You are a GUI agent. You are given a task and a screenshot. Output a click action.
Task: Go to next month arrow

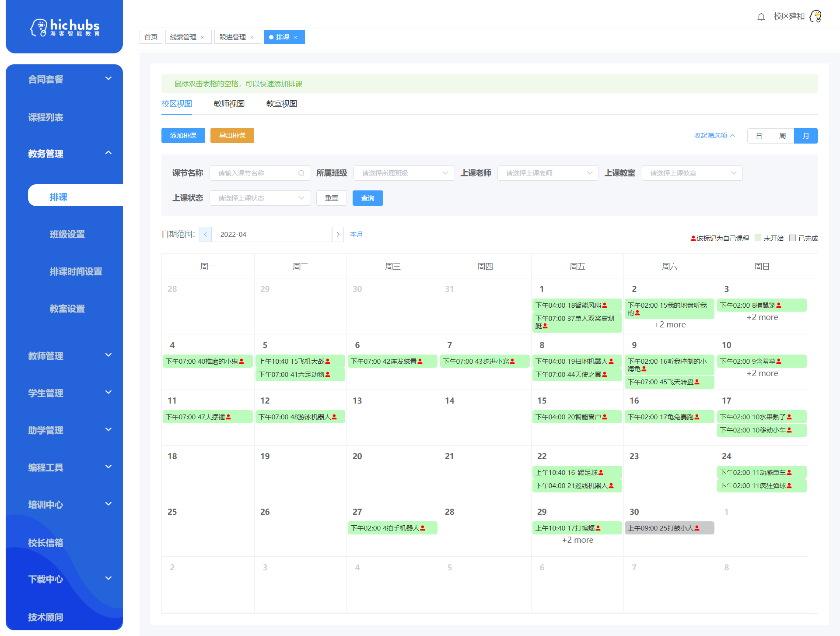[338, 235]
